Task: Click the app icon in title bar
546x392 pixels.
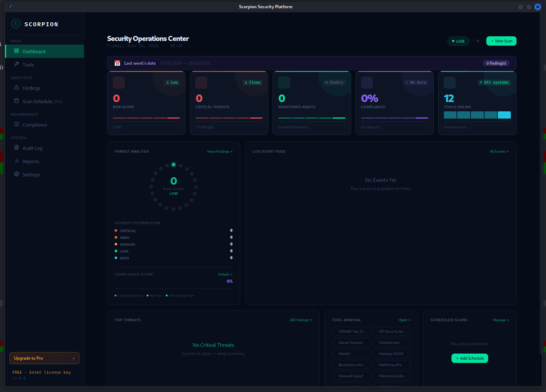Action: click(10, 6)
